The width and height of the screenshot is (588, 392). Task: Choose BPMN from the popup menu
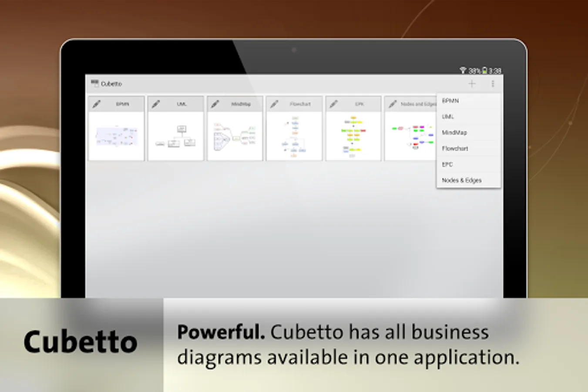469,101
